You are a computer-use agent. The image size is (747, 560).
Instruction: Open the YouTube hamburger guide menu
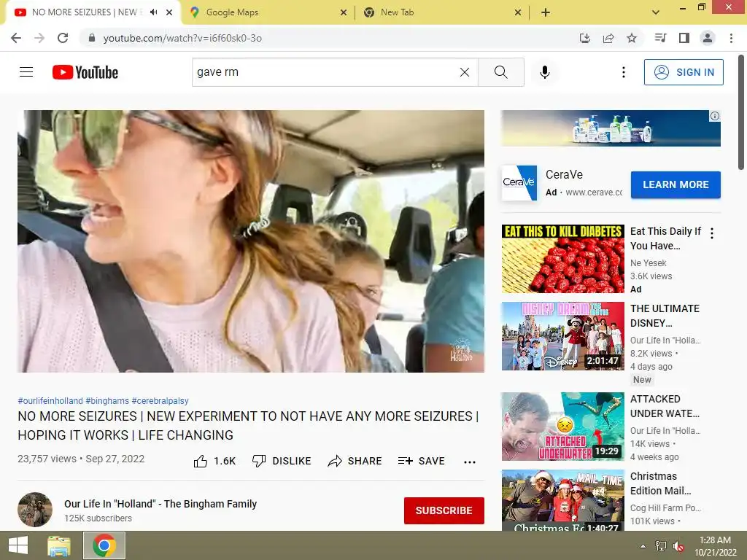click(x=26, y=72)
